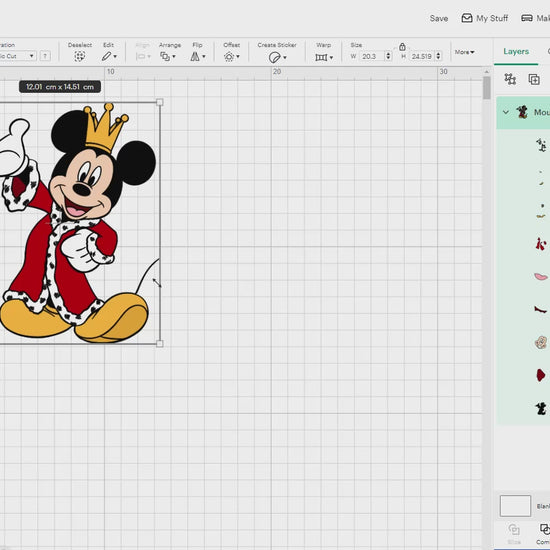This screenshot has width=550, height=550.
Task: Click the Height size input field
Action: click(422, 56)
